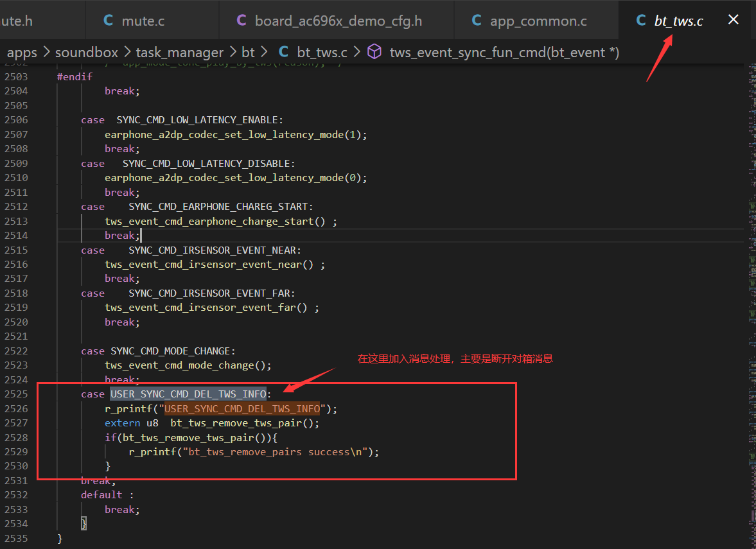
Task: Close the bt_tws.c tab
Action: click(733, 20)
